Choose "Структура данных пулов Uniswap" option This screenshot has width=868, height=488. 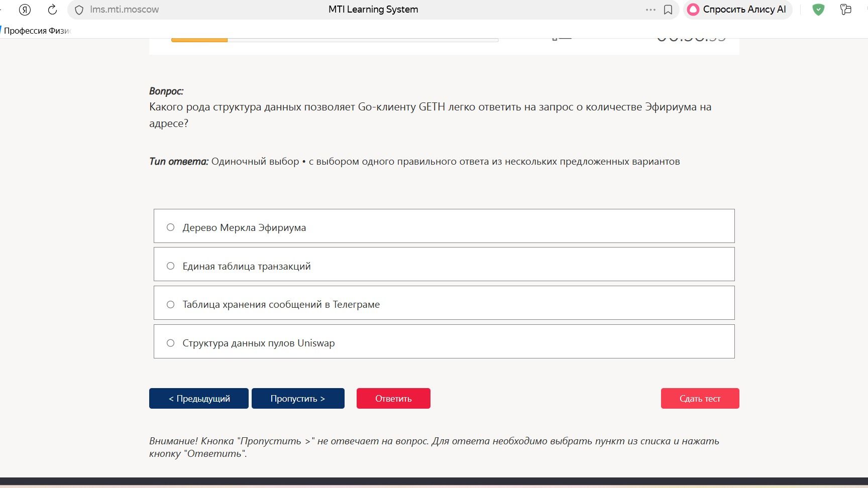pos(444,341)
